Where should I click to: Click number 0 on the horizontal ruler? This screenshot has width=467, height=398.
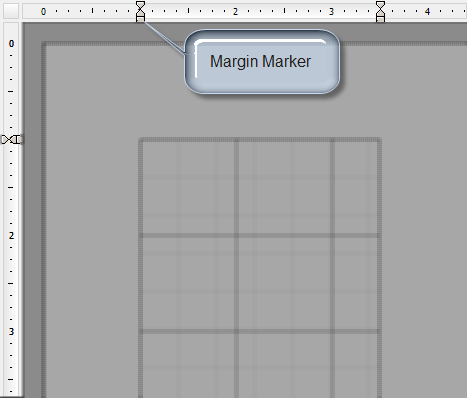[x=43, y=12]
